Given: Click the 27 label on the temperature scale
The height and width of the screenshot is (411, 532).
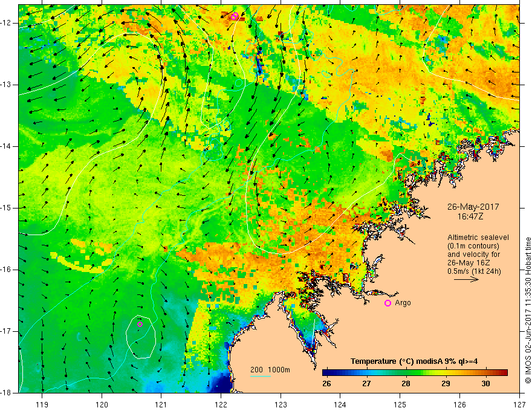Looking at the screenshot, I should click(366, 384).
